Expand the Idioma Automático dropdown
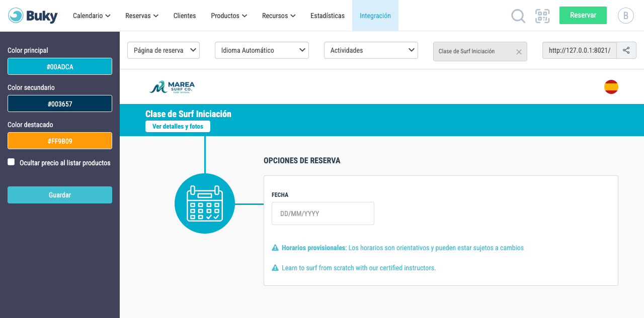644x318 pixels. pyautogui.click(x=262, y=50)
